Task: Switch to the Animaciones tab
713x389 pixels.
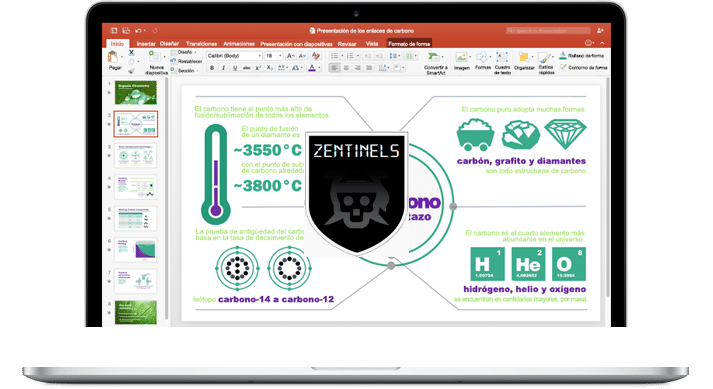Action: 239,44
